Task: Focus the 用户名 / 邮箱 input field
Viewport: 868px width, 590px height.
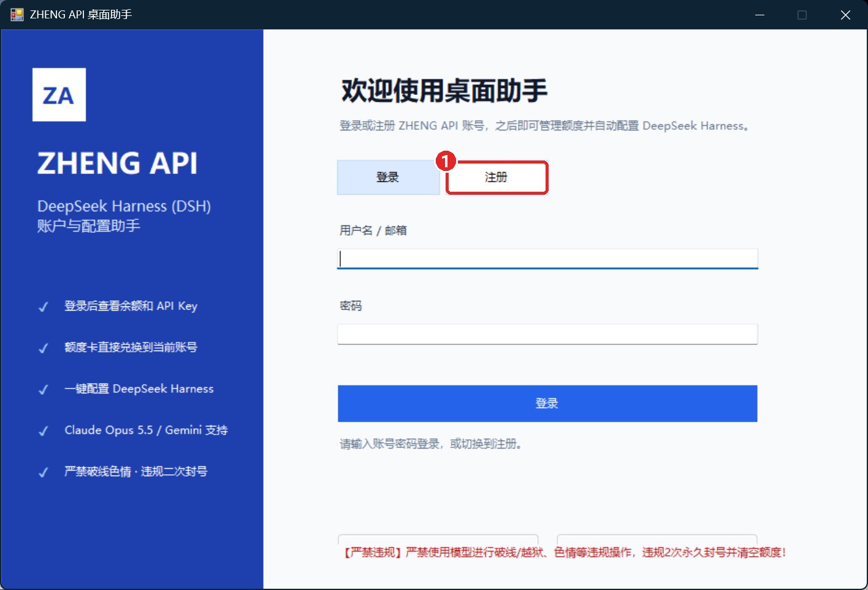Action: pyautogui.click(x=547, y=259)
